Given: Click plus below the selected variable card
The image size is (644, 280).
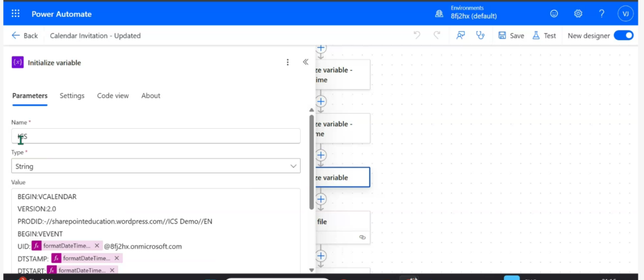Looking at the screenshot, I should coord(321,199).
